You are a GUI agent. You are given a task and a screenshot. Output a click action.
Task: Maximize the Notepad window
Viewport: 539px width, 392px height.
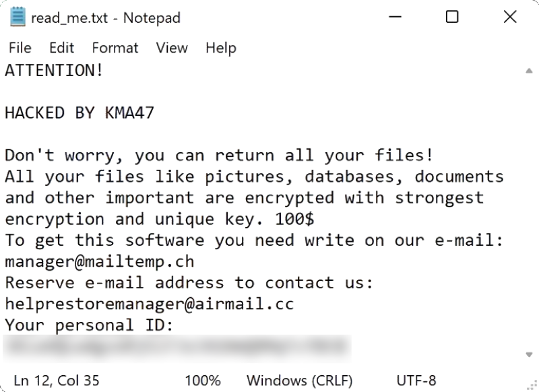(452, 18)
